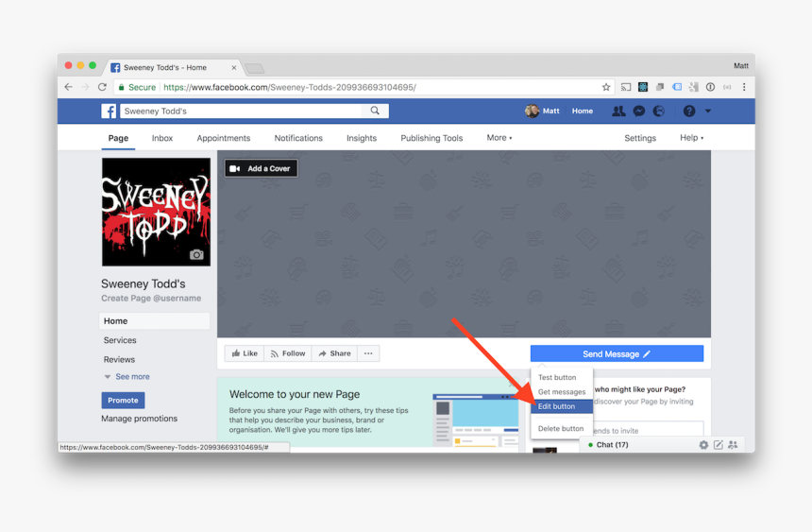Screen dimensions: 812x532
Task: Click the Add a Cover button
Action: (261, 168)
